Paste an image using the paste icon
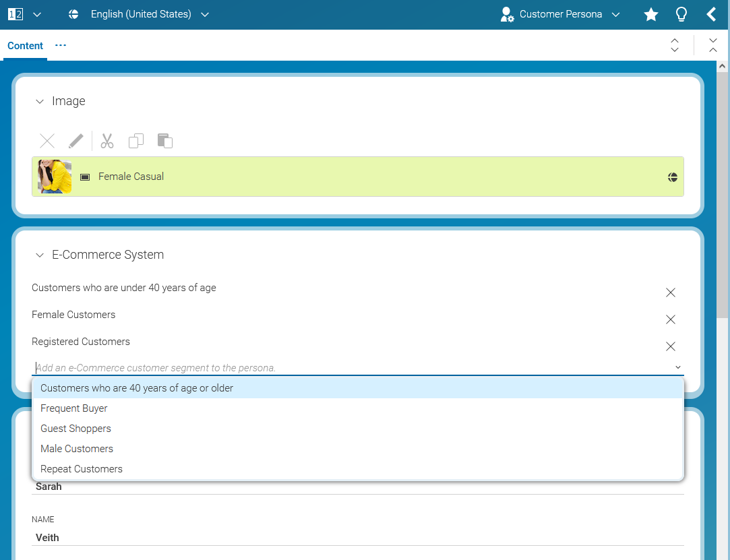Image resolution: width=730 pixels, height=560 pixels. (x=164, y=141)
